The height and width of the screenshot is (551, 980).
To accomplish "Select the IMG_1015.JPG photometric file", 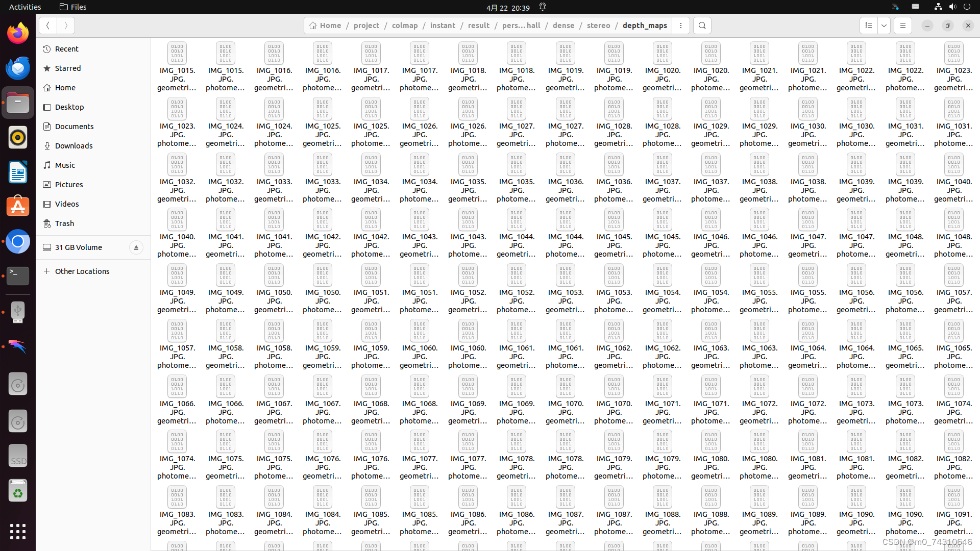I will tap(226, 67).
